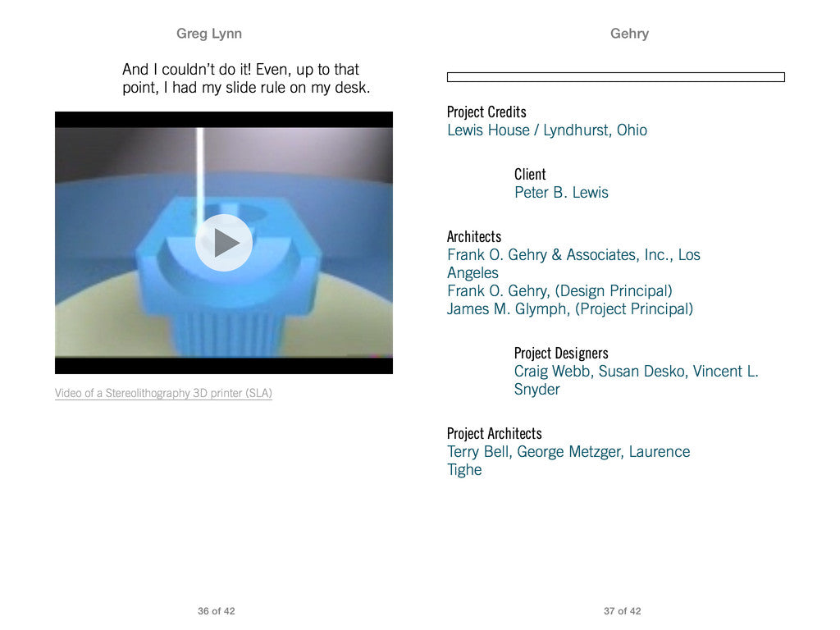Click James M. Glymph, (Project Principal) line

(569, 309)
